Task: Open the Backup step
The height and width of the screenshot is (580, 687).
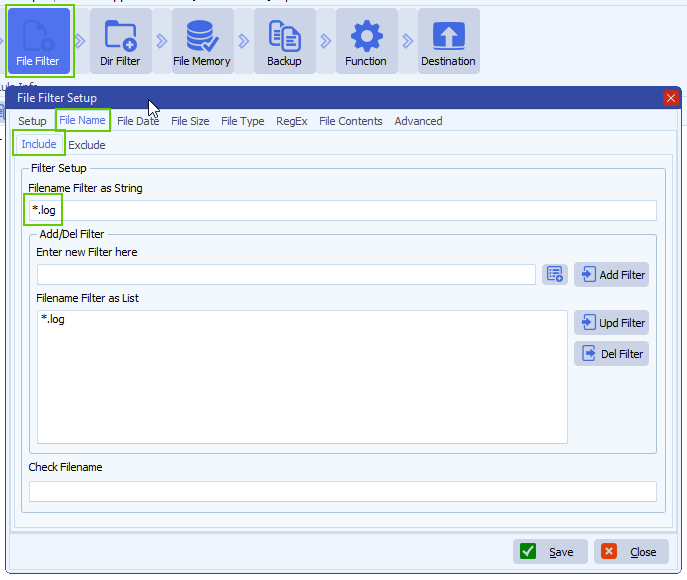Action: pos(284,41)
